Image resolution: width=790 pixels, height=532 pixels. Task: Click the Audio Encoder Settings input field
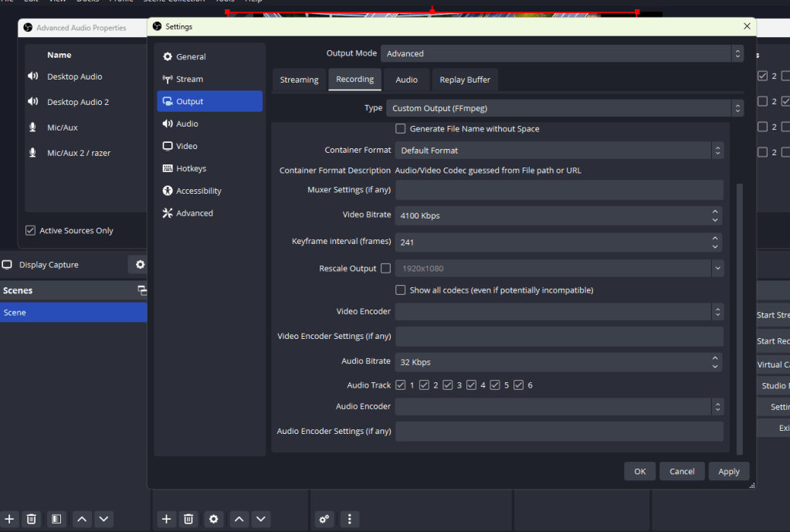pyautogui.click(x=559, y=432)
